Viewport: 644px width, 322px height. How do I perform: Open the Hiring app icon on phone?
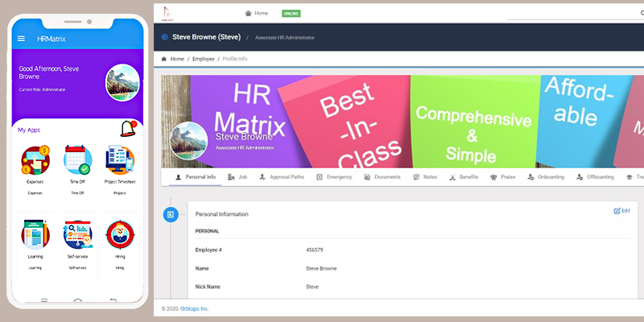point(120,234)
